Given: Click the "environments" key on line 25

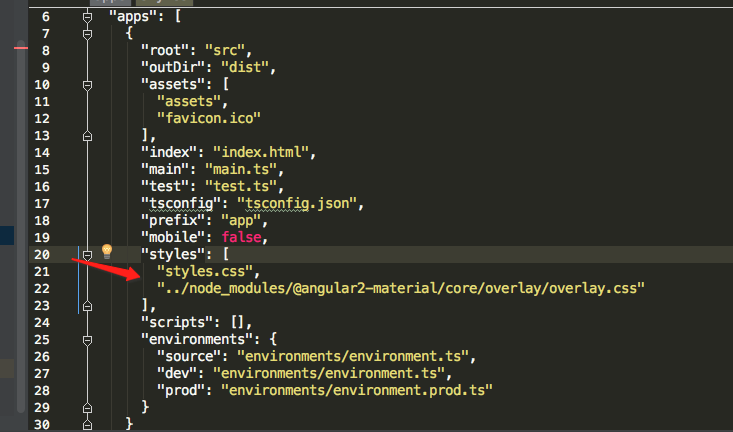Looking at the screenshot, I should [x=197, y=339].
